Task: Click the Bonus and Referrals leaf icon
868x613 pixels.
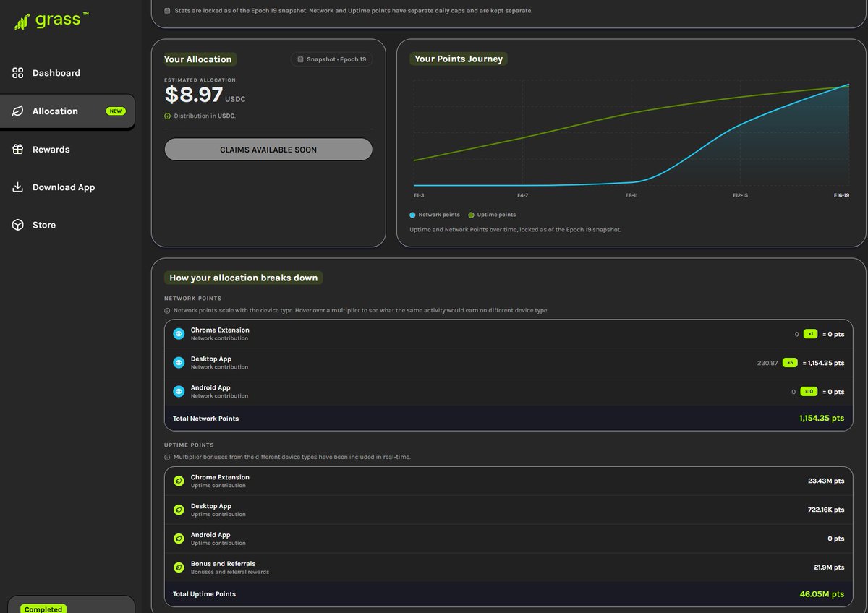Action: (x=179, y=567)
